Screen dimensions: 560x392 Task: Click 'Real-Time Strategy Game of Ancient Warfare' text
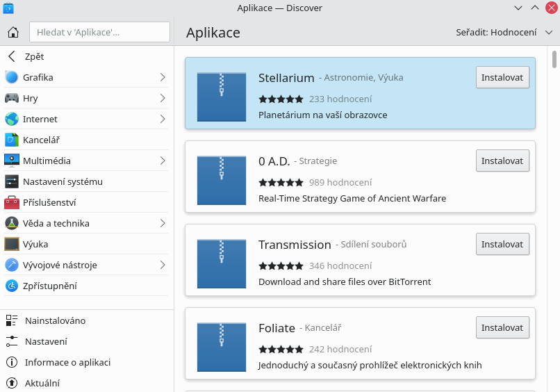(x=352, y=198)
